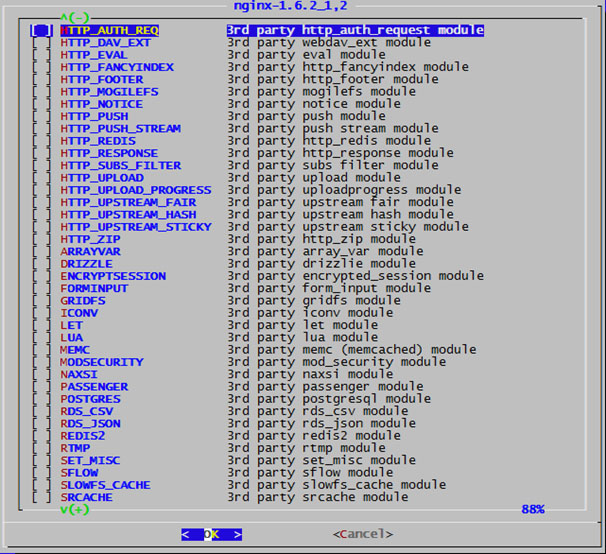Select the ENCRYPTSESSION option label
This screenshot has width=606, height=554.
point(113,276)
